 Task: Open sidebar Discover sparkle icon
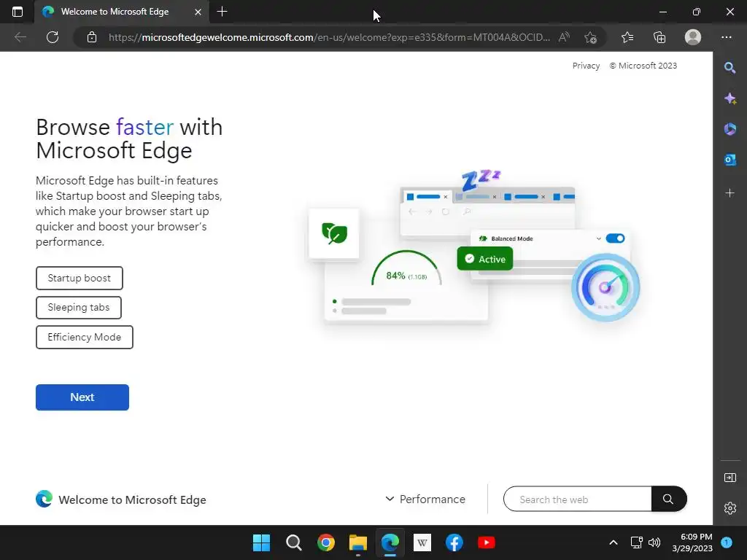(x=729, y=98)
